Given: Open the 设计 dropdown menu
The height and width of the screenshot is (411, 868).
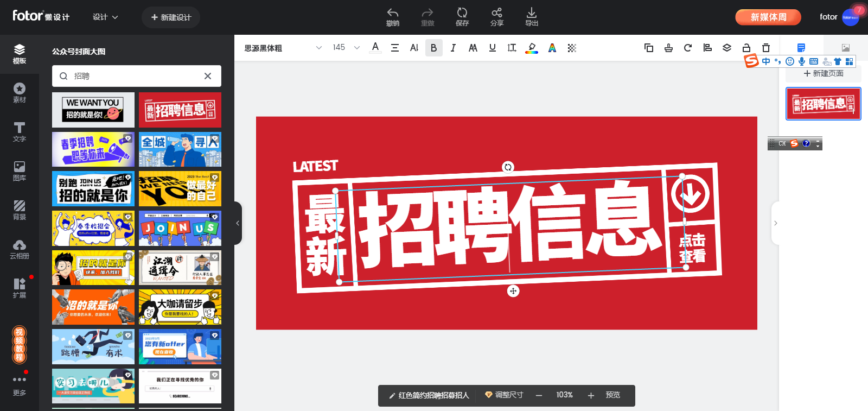Looking at the screenshot, I should tap(105, 17).
